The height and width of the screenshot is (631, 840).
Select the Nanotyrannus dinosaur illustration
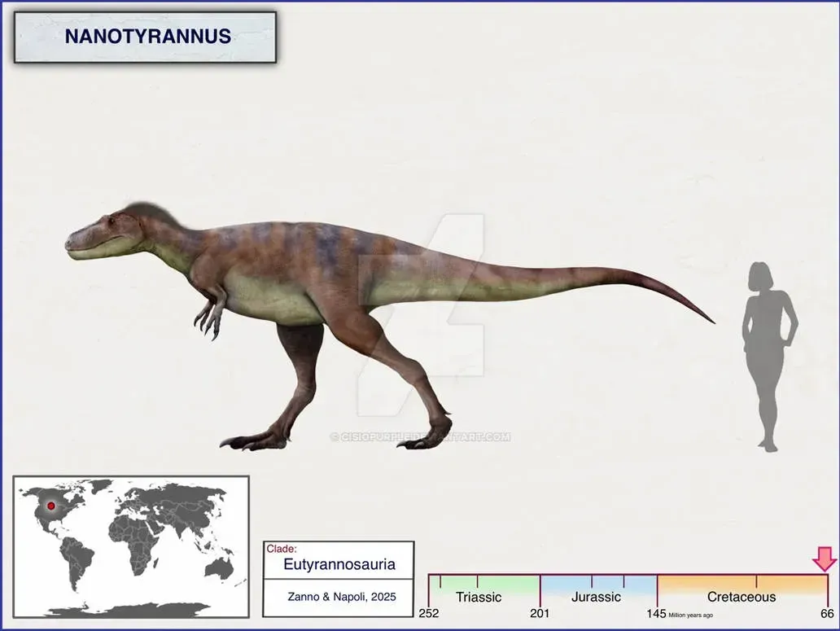click(390, 326)
